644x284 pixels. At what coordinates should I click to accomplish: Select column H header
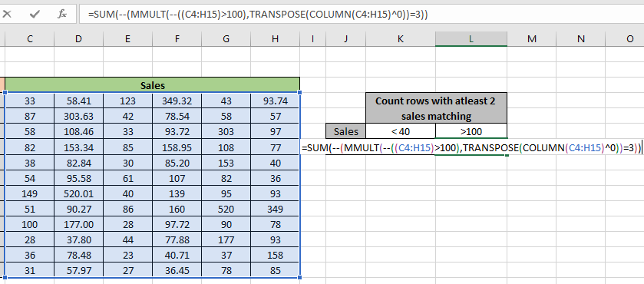tap(276, 39)
